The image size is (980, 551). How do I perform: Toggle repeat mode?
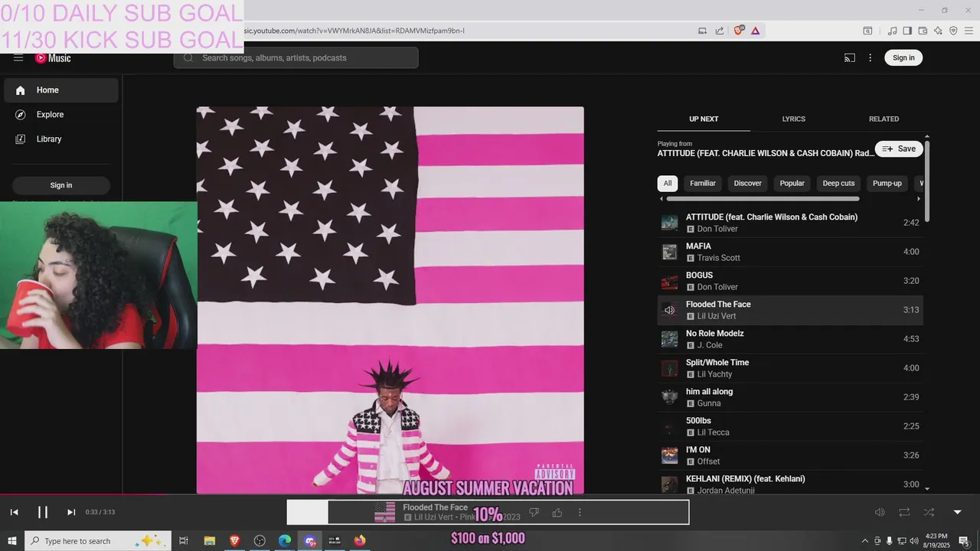(x=904, y=512)
